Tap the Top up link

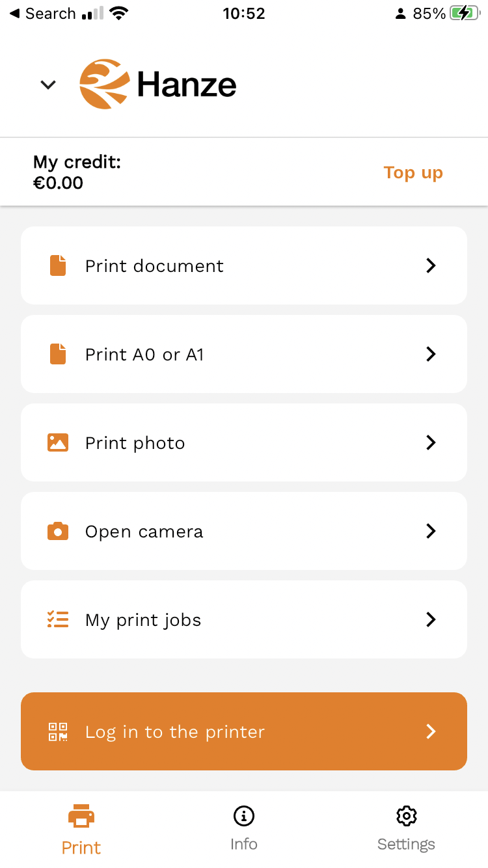tap(413, 172)
